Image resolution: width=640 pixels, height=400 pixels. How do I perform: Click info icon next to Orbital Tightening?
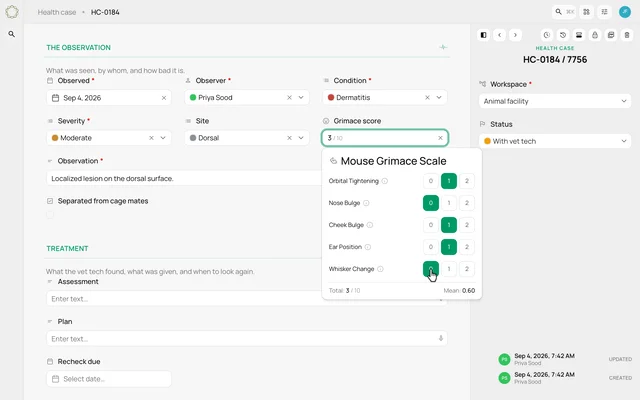click(x=384, y=181)
